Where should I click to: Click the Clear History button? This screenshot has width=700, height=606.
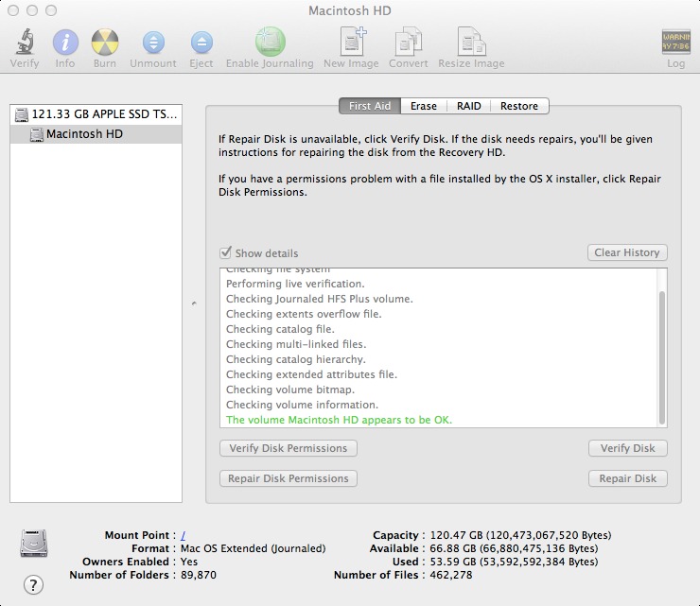[627, 252]
